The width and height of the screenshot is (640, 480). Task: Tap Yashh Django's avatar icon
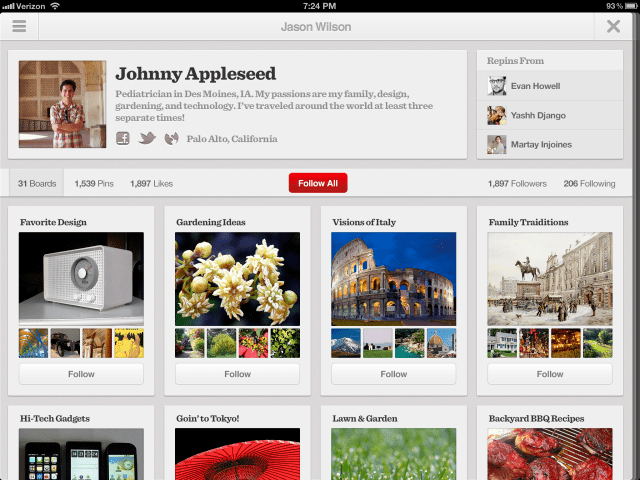(497, 115)
